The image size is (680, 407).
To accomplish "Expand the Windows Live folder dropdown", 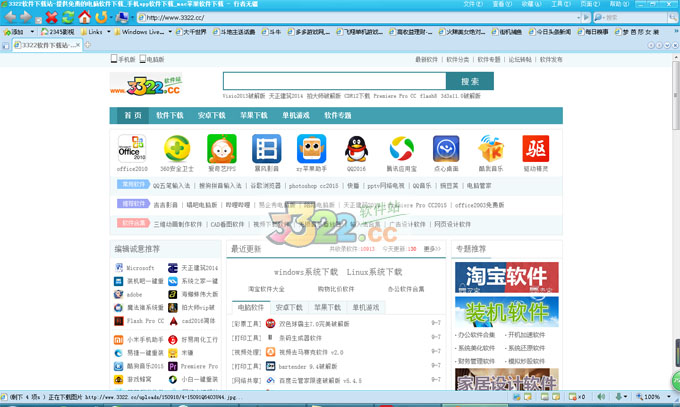I will pos(170,32).
